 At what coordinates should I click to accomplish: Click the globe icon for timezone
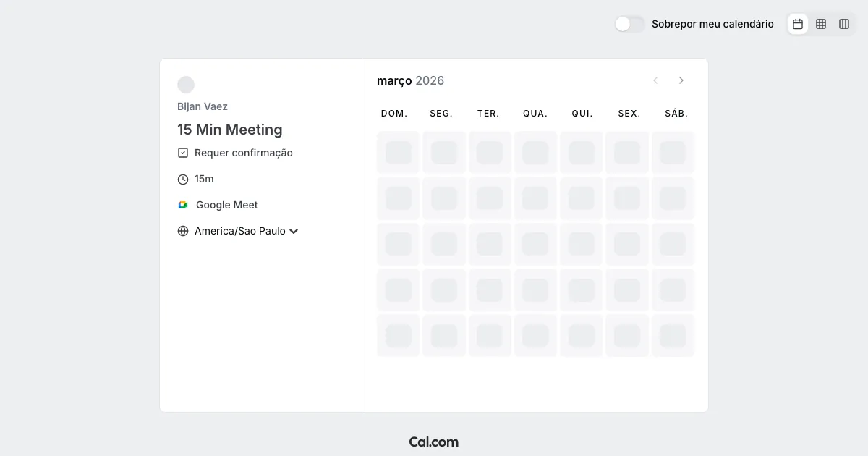(x=183, y=231)
